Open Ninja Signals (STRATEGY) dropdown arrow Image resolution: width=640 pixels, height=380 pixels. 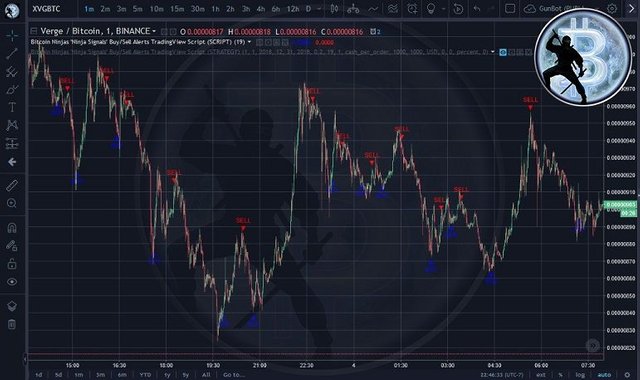[493, 52]
